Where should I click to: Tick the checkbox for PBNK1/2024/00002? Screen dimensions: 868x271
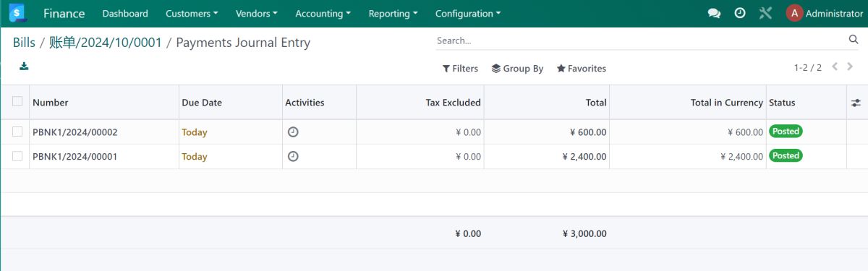pyautogui.click(x=17, y=132)
